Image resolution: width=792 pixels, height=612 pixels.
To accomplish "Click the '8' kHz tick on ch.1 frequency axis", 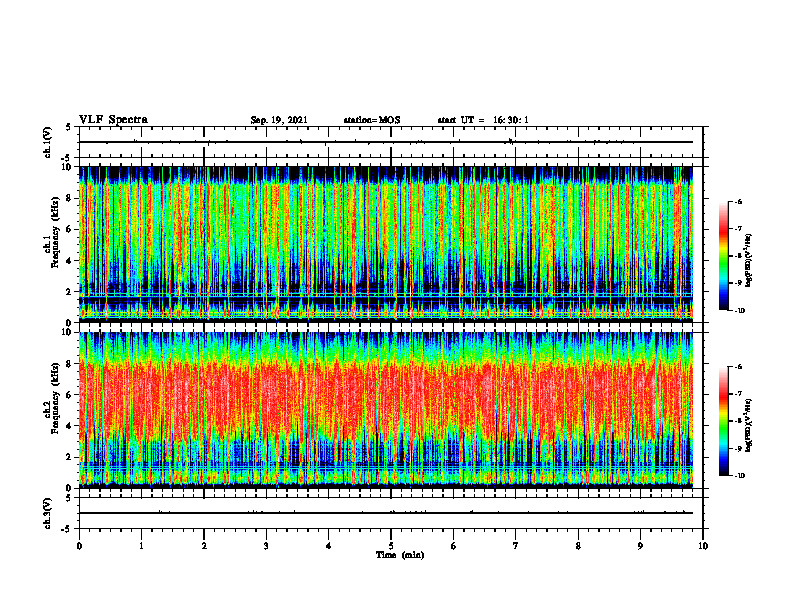I will (70, 198).
